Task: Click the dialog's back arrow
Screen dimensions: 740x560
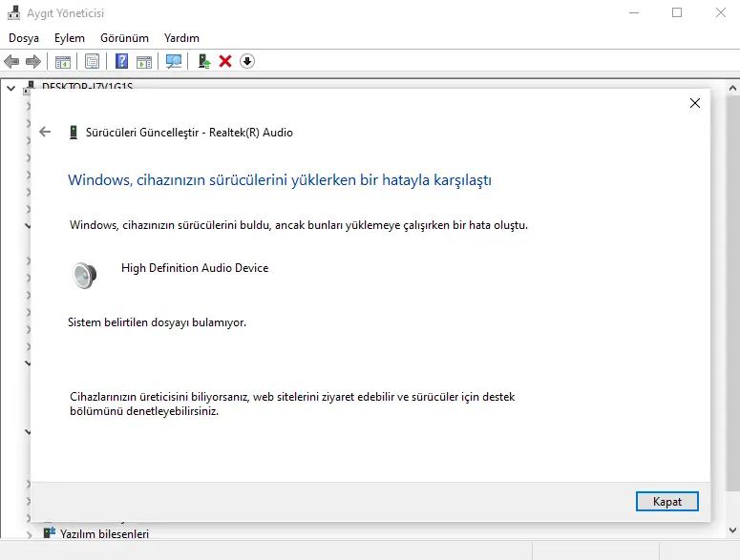Action: pyautogui.click(x=45, y=132)
